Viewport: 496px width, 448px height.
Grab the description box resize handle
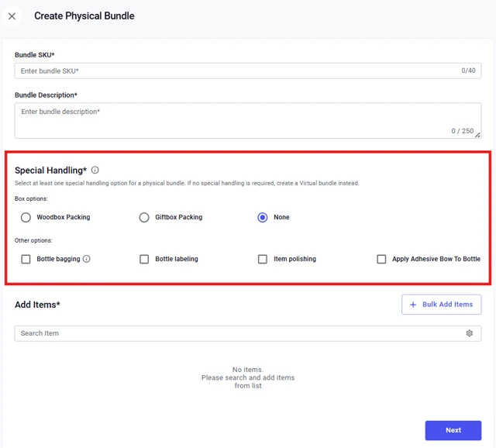click(477, 135)
